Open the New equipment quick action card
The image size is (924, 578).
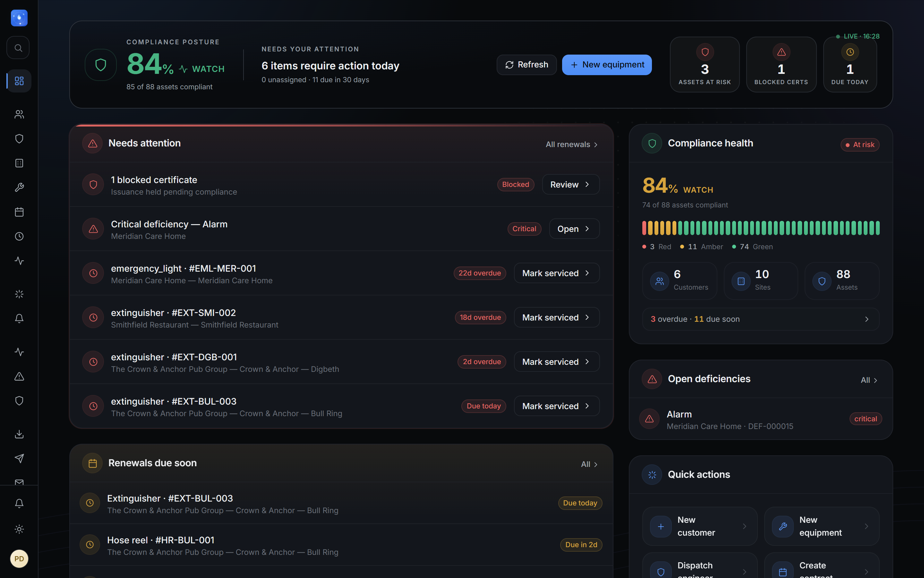point(822,526)
